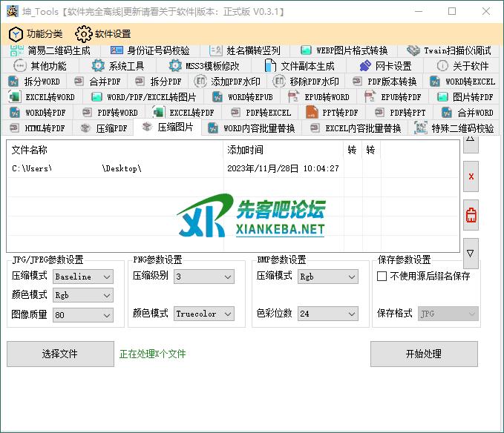Image resolution: width=504 pixels, height=433 pixels.
Task: Click the red trash clear list icon
Action: [x=471, y=216]
